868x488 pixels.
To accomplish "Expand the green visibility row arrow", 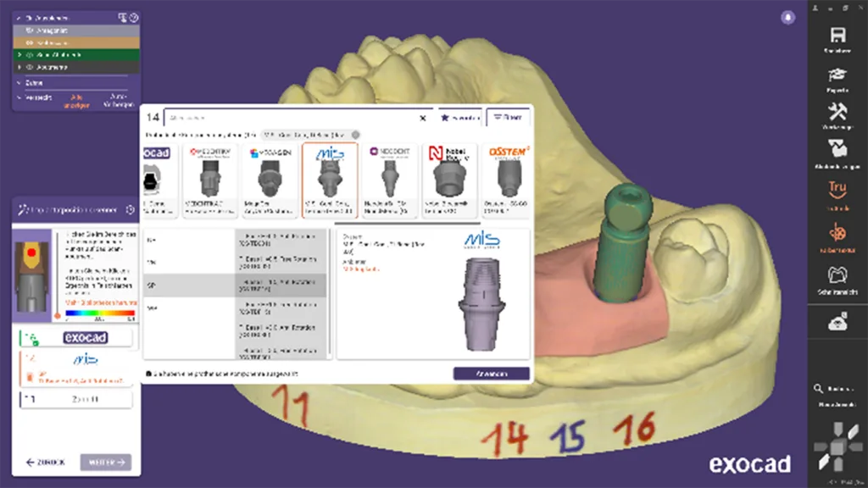I will [19, 55].
